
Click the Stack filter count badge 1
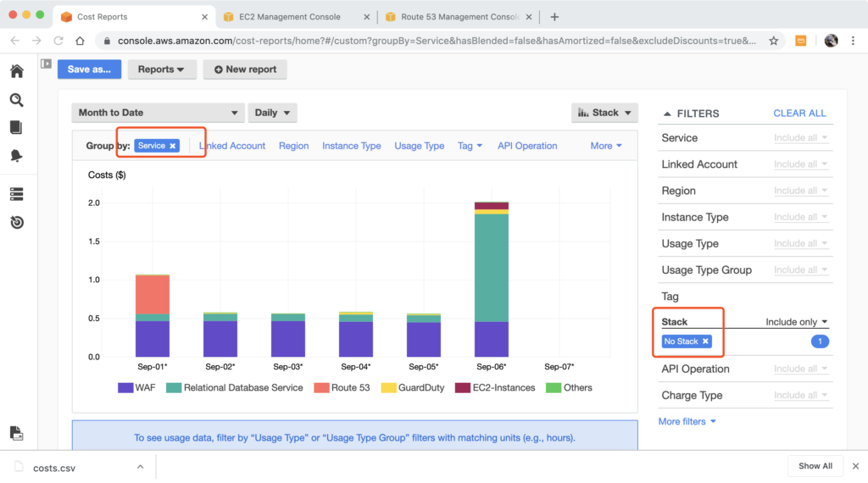click(820, 341)
